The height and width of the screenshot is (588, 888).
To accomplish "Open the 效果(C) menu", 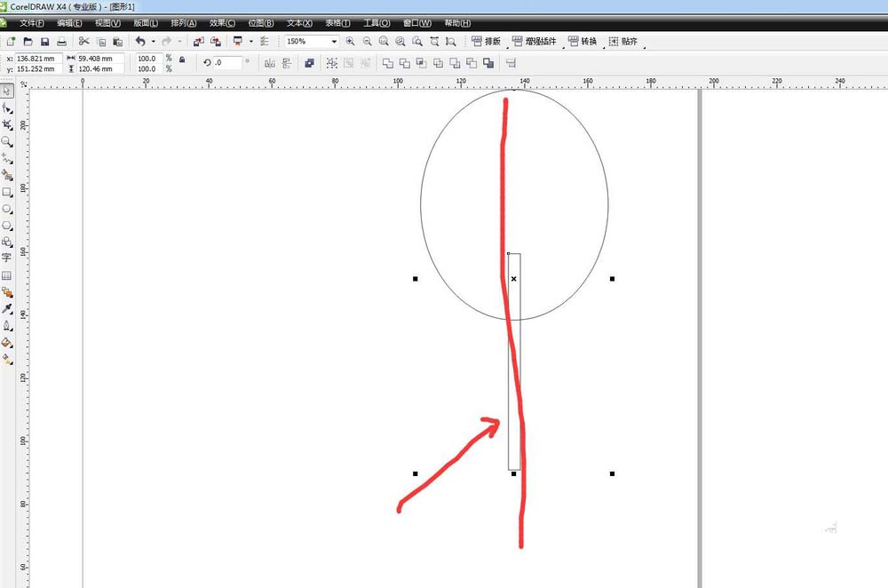I will point(222,23).
